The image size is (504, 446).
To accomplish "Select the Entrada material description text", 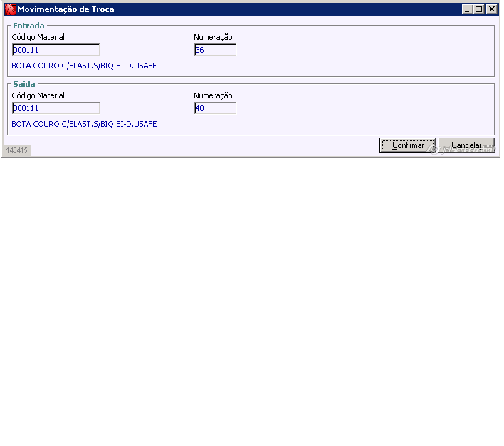I will pyautogui.click(x=84, y=66).
